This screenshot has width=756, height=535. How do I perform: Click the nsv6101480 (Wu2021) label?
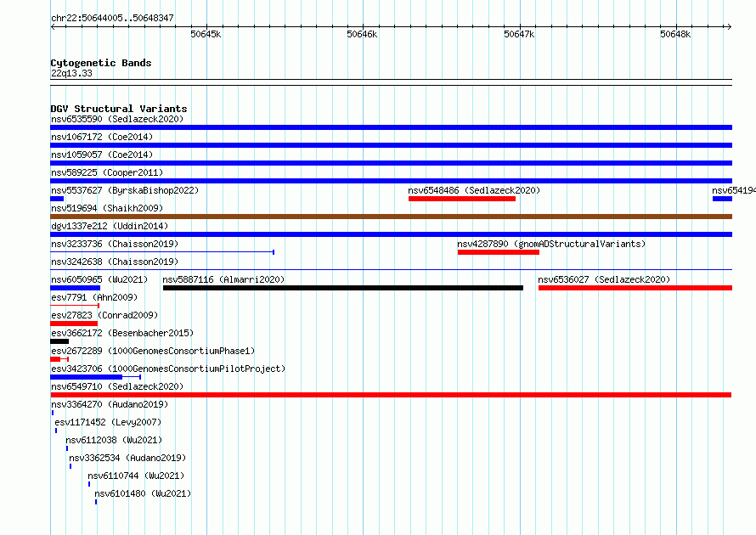(x=143, y=493)
